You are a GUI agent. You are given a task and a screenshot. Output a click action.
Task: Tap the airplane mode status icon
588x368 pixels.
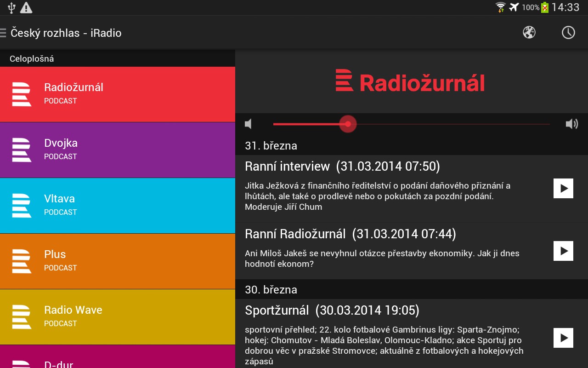pyautogui.click(x=514, y=7)
